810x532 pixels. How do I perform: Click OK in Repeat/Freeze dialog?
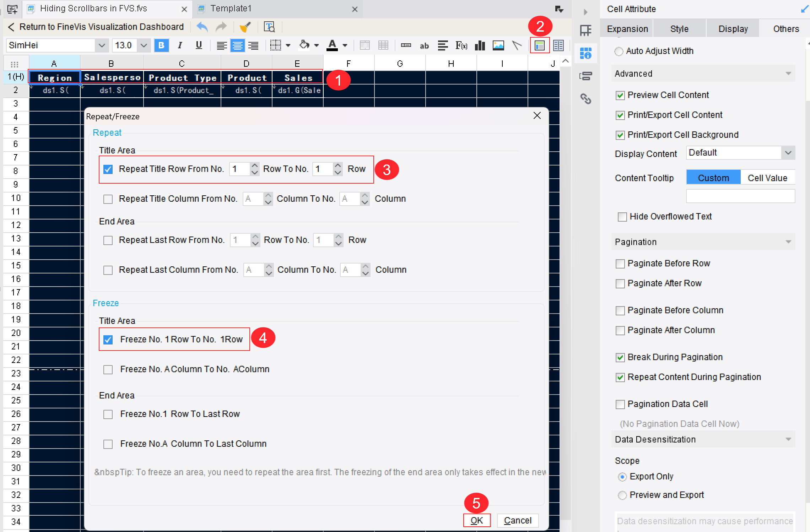coord(477,520)
